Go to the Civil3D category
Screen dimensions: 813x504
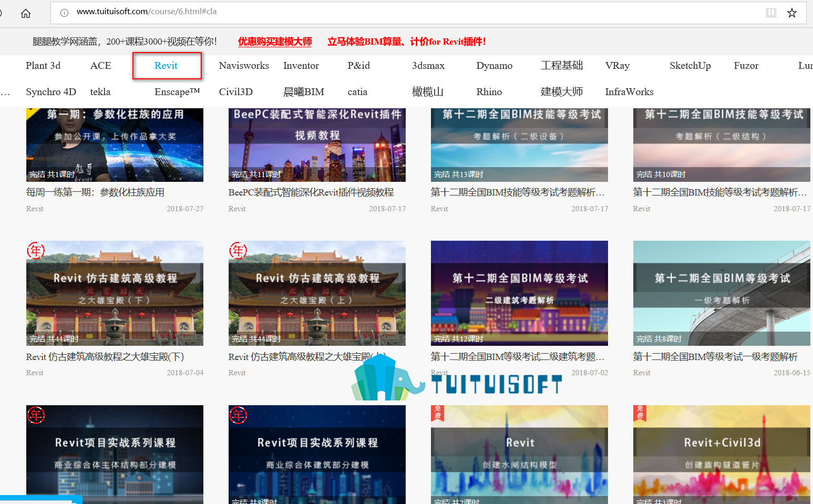coord(236,92)
